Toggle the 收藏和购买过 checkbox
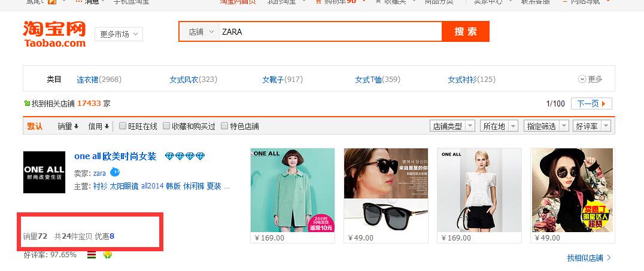The image size is (644, 271). click(x=166, y=126)
